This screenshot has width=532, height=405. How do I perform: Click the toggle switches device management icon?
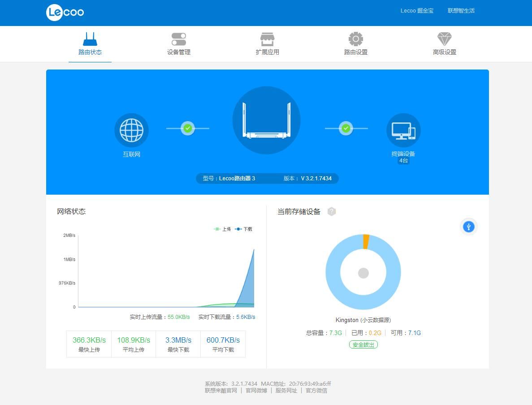tap(179, 39)
